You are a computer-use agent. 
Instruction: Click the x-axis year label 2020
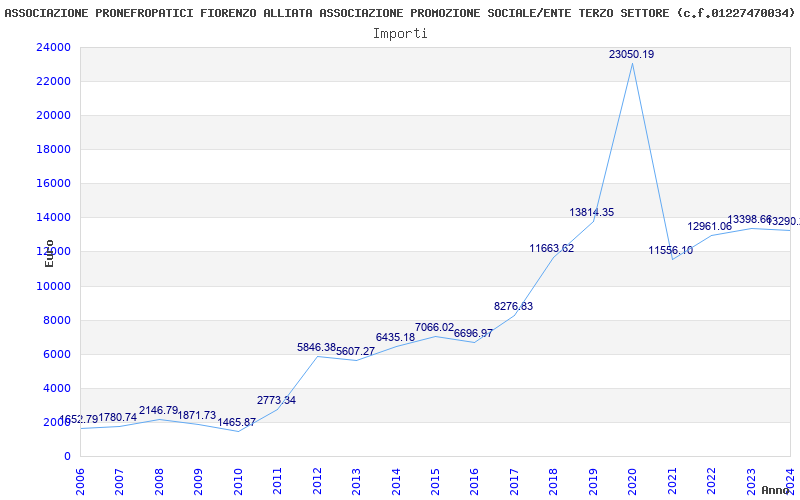pos(633,482)
